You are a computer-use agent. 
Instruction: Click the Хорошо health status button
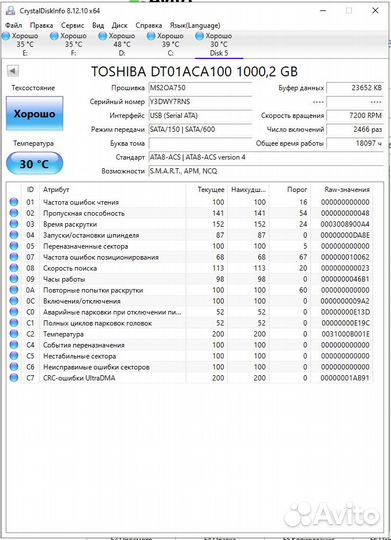tap(34, 114)
